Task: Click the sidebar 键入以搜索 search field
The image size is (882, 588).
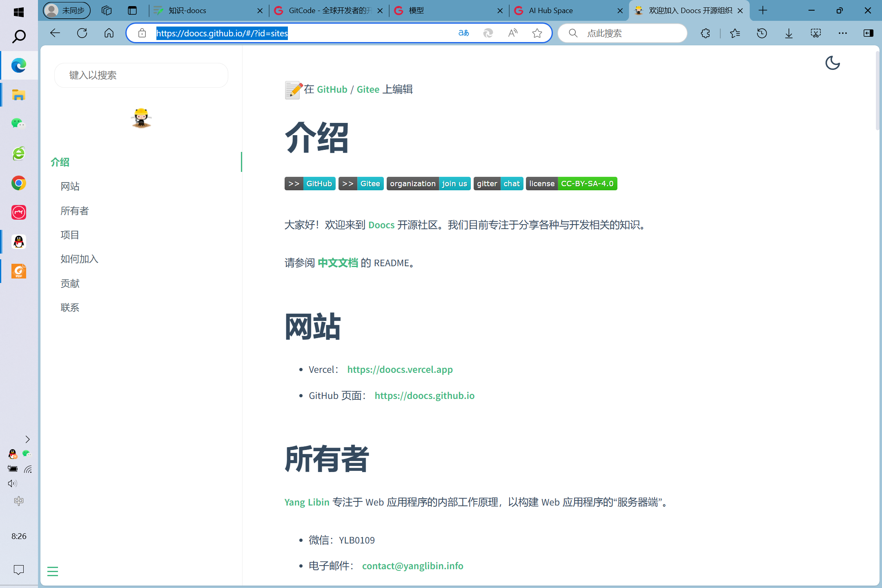Action: [141, 75]
